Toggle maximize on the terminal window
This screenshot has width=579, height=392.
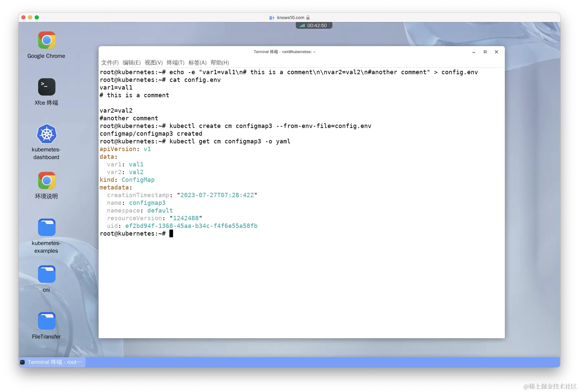tap(485, 52)
